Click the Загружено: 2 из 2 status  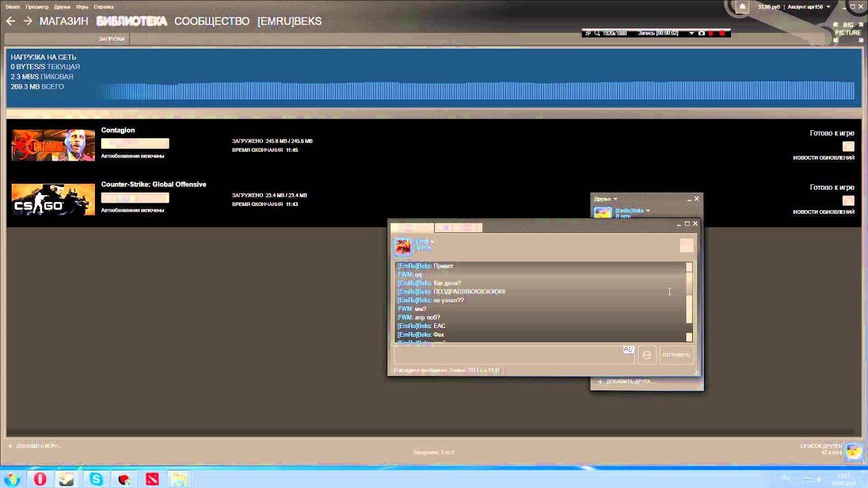tap(433, 452)
